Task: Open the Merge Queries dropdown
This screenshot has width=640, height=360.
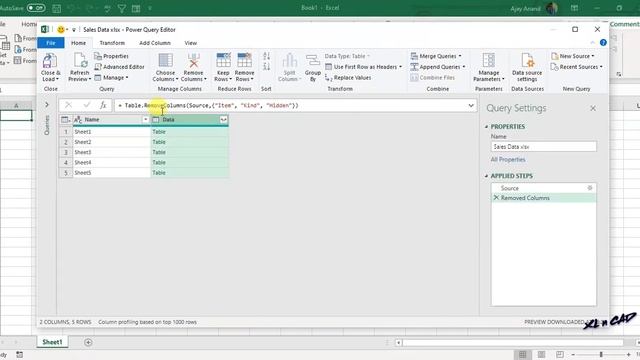Action: 436,56
